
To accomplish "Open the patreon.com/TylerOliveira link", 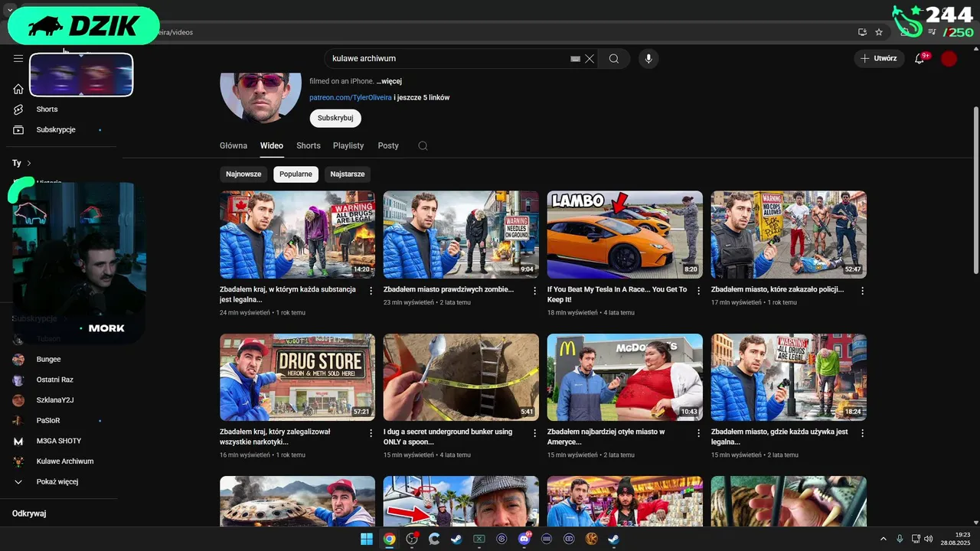I will coord(351,98).
